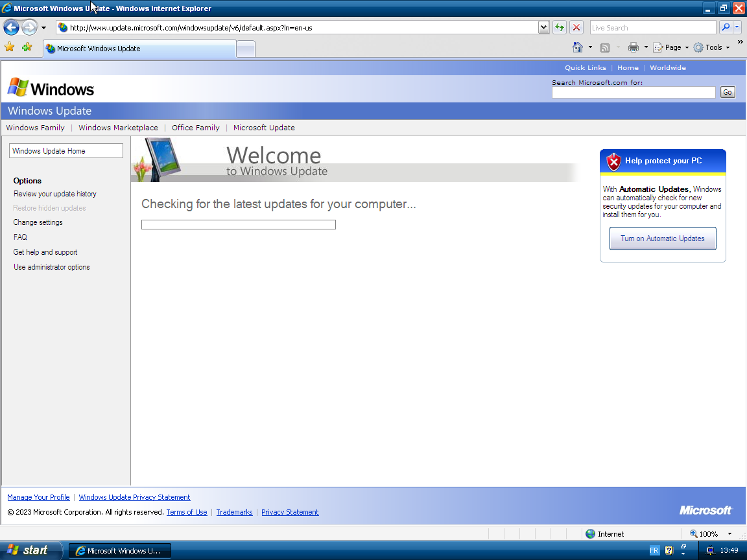Click the language bar restore icon
The width and height of the screenshot is (747, 560).
click(683, 546)
